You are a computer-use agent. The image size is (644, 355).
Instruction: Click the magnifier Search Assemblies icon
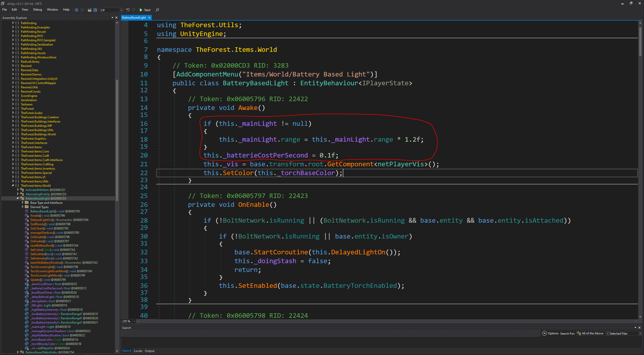[157, 10]
